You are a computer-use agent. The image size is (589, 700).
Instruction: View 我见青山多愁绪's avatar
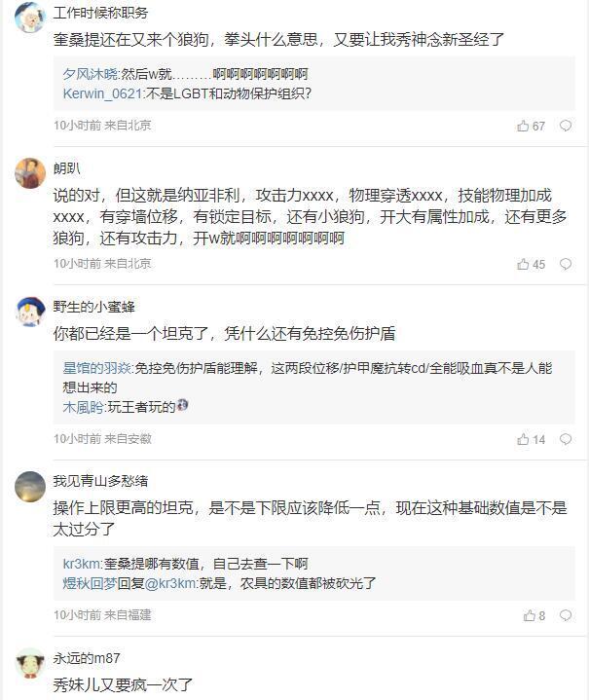[x=30, y=485]
